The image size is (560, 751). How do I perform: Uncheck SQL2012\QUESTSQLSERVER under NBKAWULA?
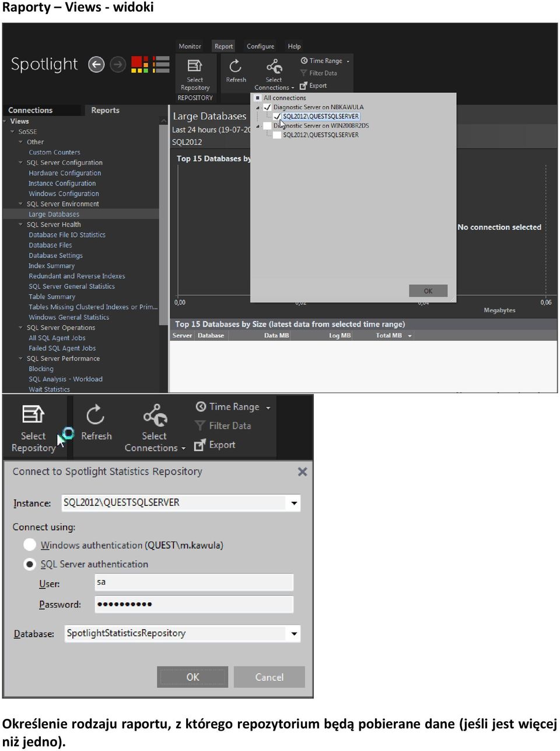[x=277, y=117]
